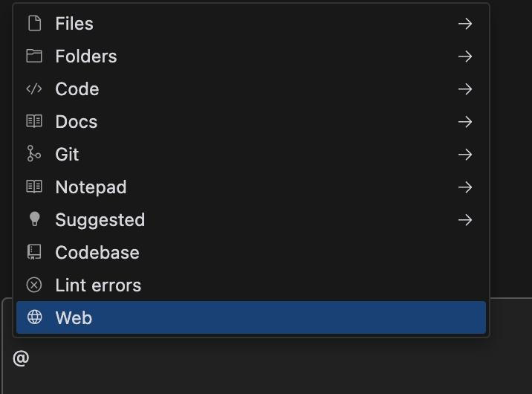Screen dimensions: 532x394
Task: Open the Code submenu arrow
Action: (x=465, y=89)
